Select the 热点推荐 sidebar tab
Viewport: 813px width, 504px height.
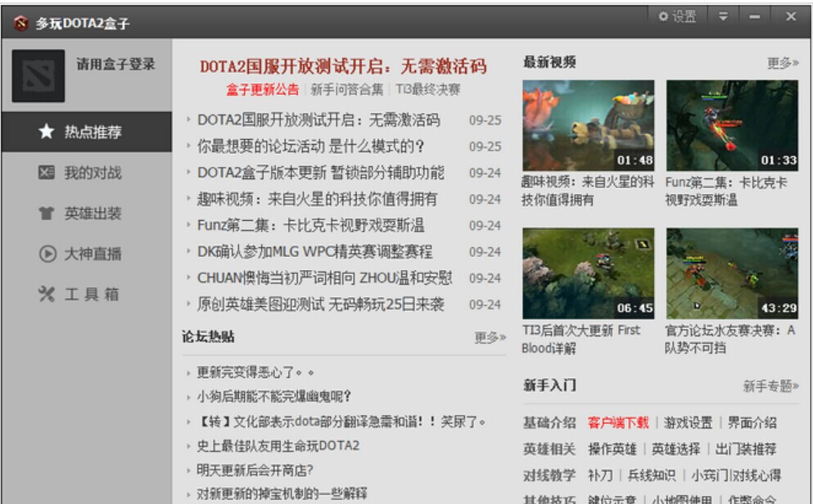[87, 132]
